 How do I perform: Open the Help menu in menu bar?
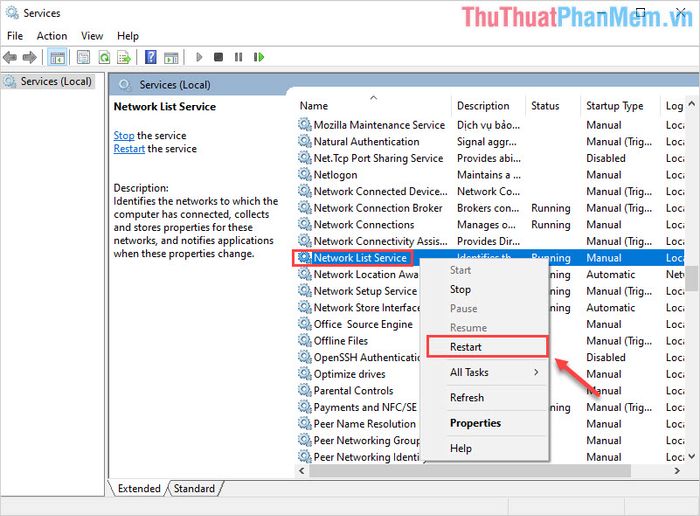click(128, 36)
